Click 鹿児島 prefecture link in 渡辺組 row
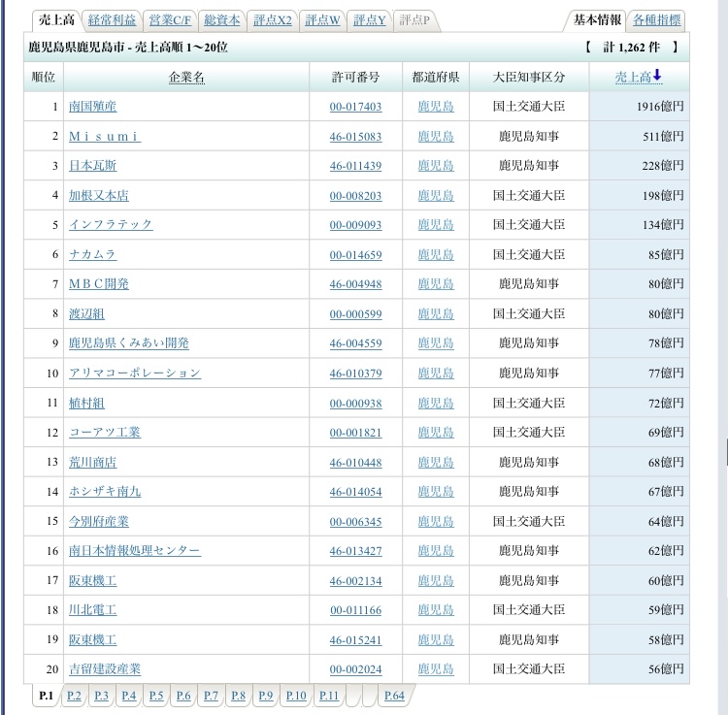This screenshot has width=728, height=715. click(x=436, y=314)
